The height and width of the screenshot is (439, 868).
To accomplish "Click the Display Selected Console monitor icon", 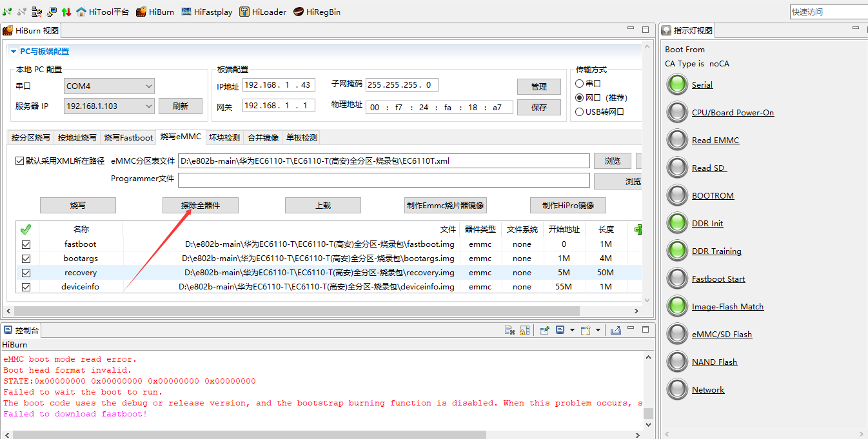I will (560, 330).
